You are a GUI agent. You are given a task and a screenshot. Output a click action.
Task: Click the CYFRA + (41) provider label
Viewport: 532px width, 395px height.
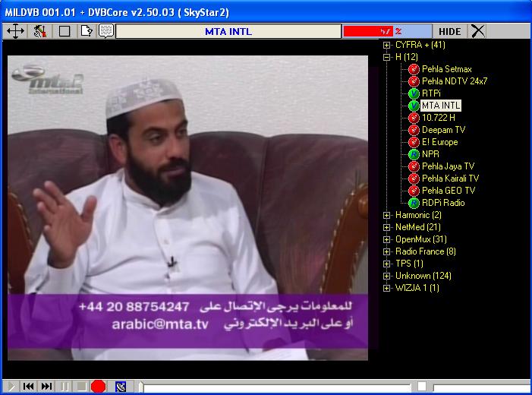tap(420, 45)
